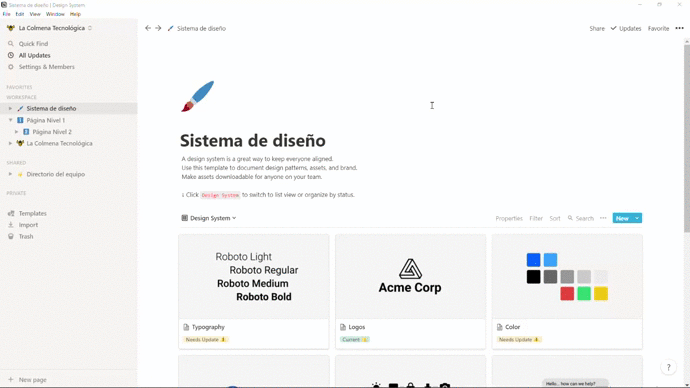The height and width of the screenshot is (388, 690).
Task: Click the yellow color swatch
Action: pyautogui.click(x=601, y=293)
